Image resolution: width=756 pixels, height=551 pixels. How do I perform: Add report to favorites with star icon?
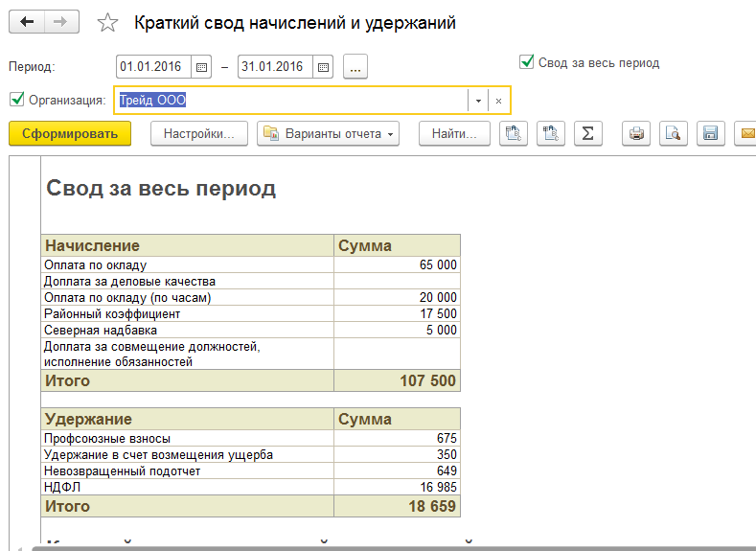pyautogui.click(x=108, y=23)
